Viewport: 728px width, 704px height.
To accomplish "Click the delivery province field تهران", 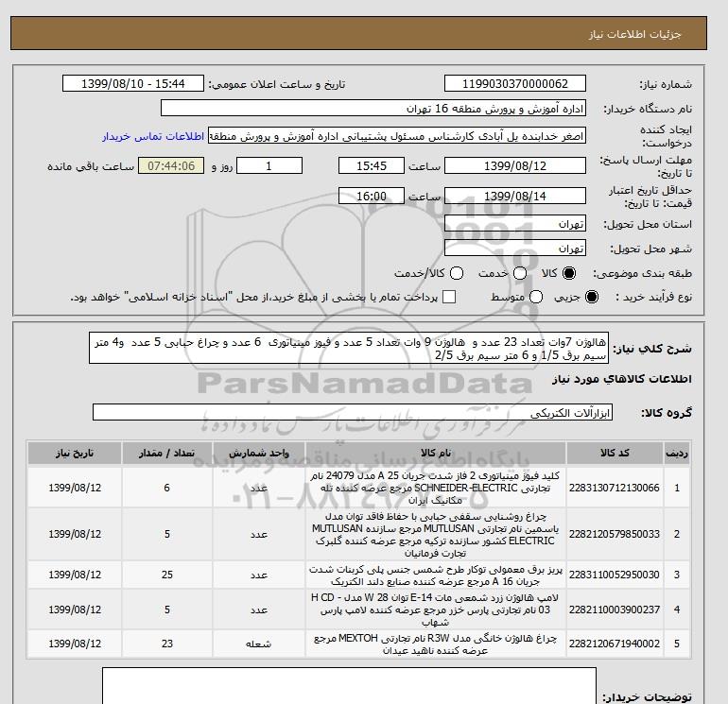I will [x=515, y=224].
